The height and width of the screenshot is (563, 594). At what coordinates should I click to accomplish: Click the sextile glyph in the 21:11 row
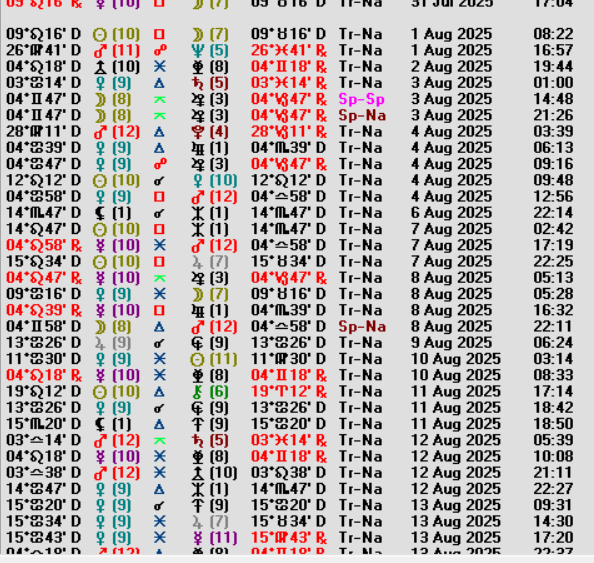(x=159, y=473)
